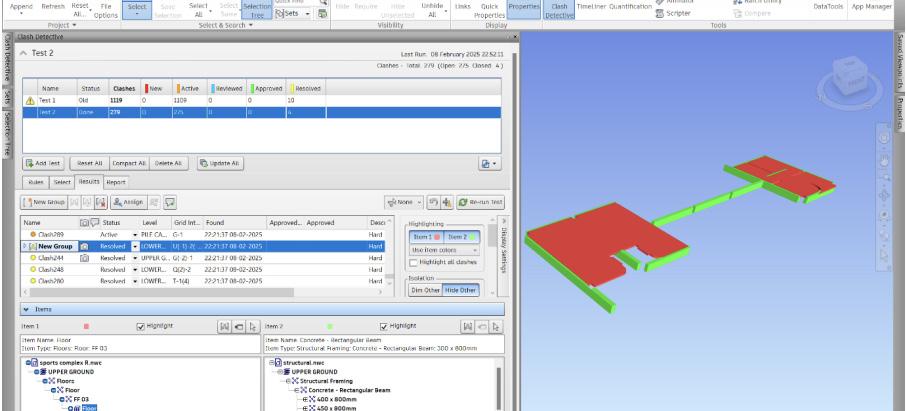Click Item 2 select-in-scene cursor icon
The image size is (906, 411).
tap(496, 327)
